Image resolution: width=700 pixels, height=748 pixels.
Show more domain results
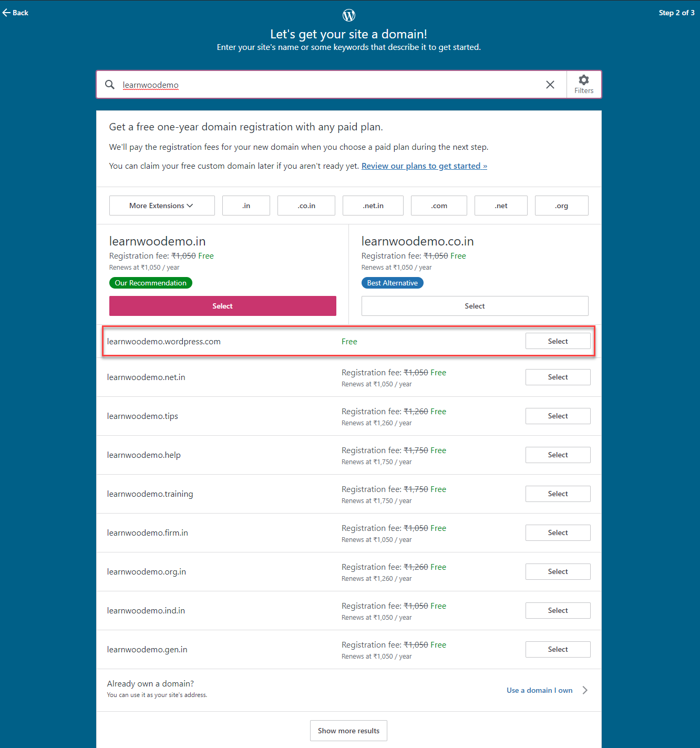[348, 731]
